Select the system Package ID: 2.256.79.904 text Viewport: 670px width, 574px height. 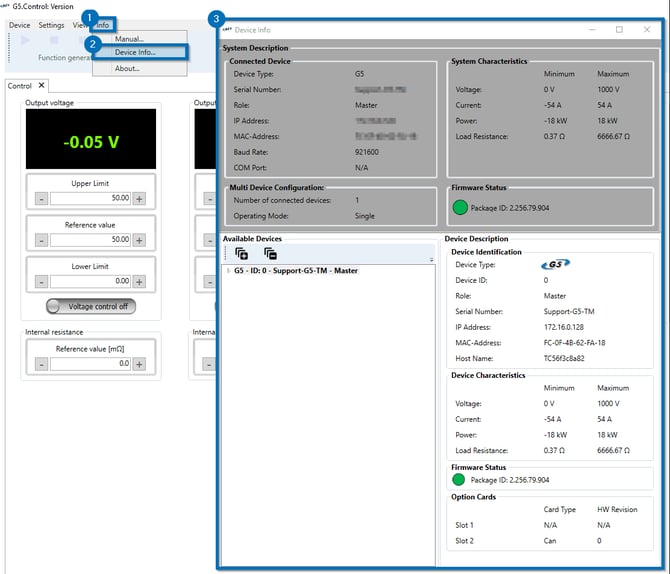click(x=510, y=208)
